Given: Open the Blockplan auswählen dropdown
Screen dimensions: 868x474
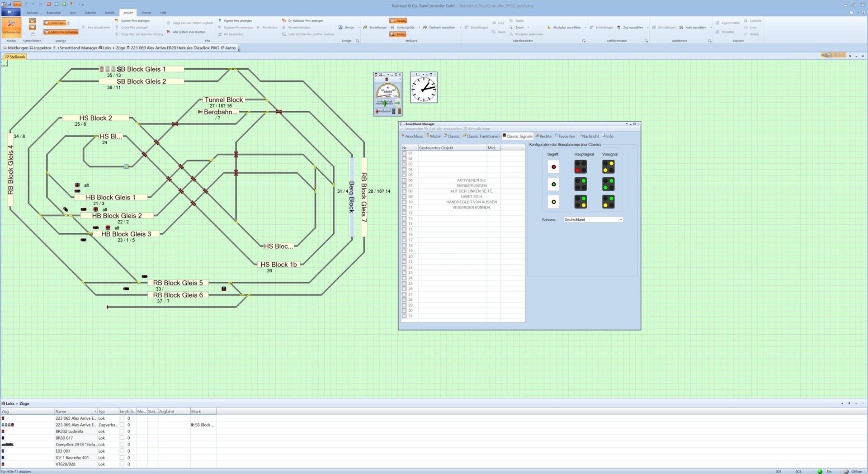Looking at the screenshot, I should (x=585, y=28).
